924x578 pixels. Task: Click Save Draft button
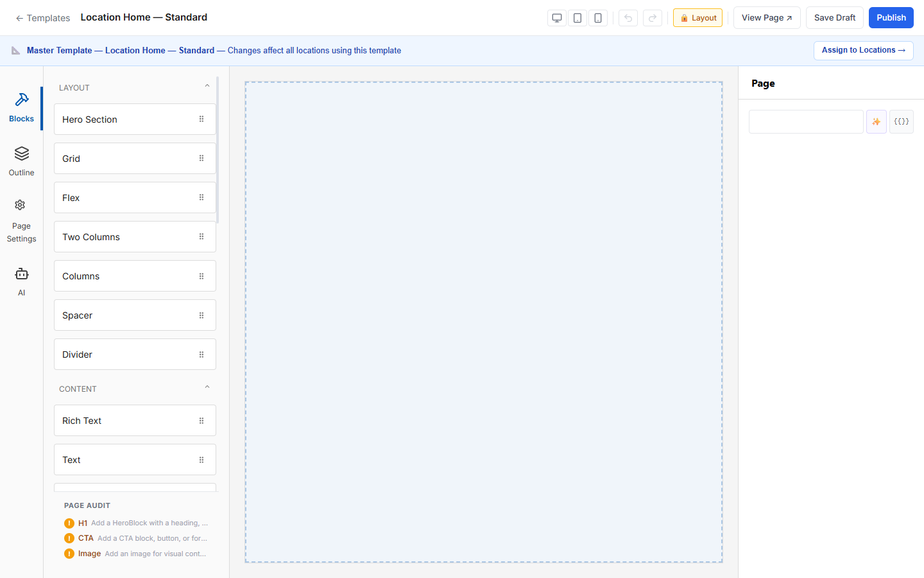point(835,18)
